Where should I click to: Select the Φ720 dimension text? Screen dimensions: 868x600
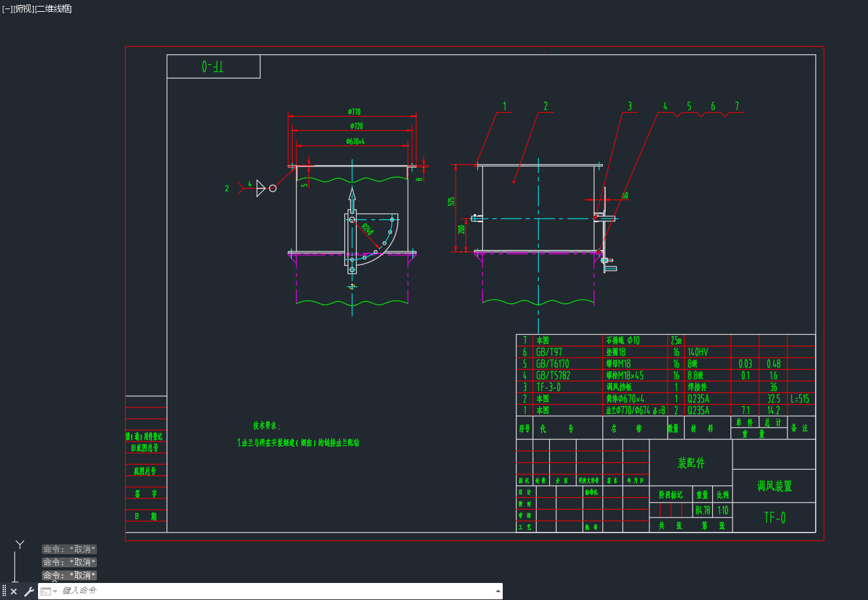(x=355, y=126)
